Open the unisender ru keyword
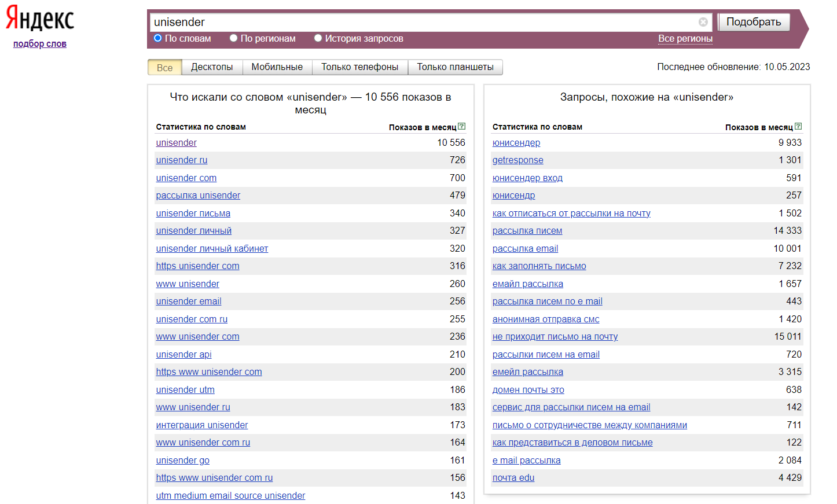Image resolution: width=837 pixels, height=504 pixels. tap(182, 160)
